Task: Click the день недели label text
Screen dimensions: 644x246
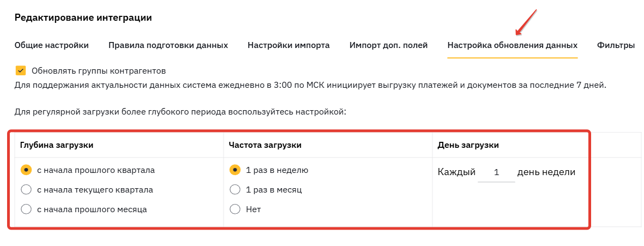Action: point(546,172)
